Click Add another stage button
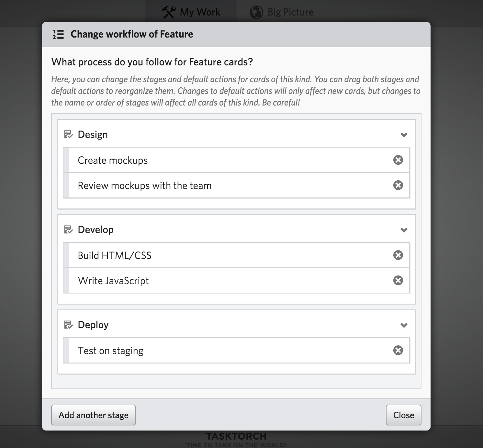 (x=93, y=415)
